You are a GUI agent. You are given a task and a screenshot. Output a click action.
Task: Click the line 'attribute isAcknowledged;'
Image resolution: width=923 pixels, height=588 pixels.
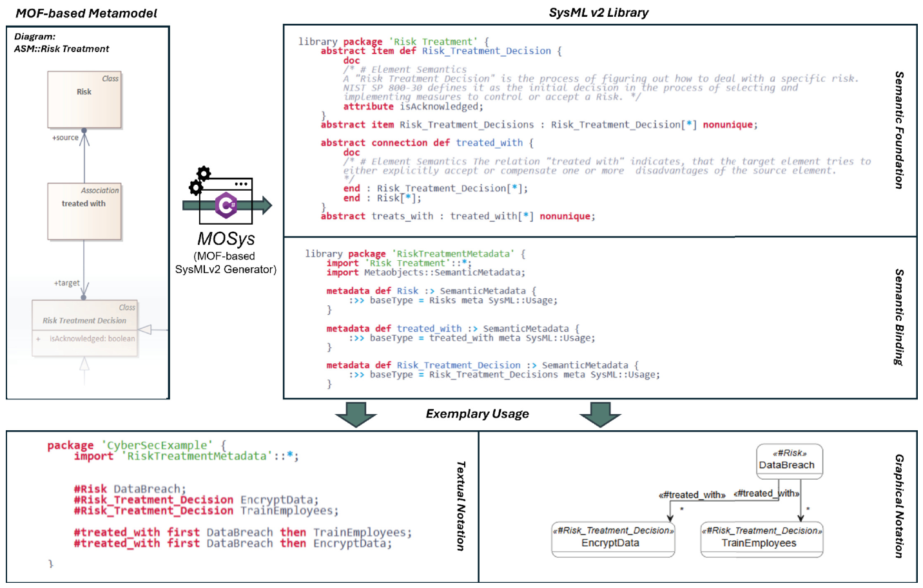click(x=413, y=107)
